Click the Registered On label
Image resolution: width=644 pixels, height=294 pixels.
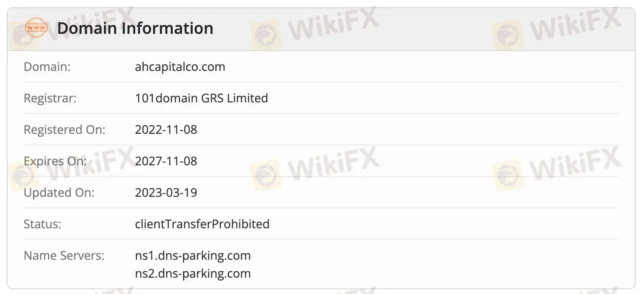pyautogui.click(x=64, y=129)
